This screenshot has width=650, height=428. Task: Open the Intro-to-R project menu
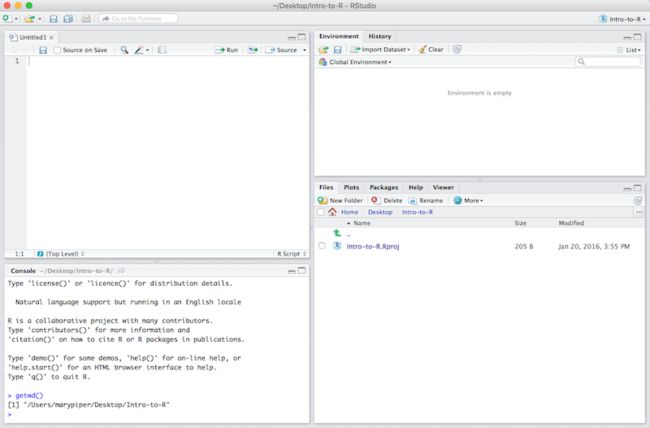(622, 19)
